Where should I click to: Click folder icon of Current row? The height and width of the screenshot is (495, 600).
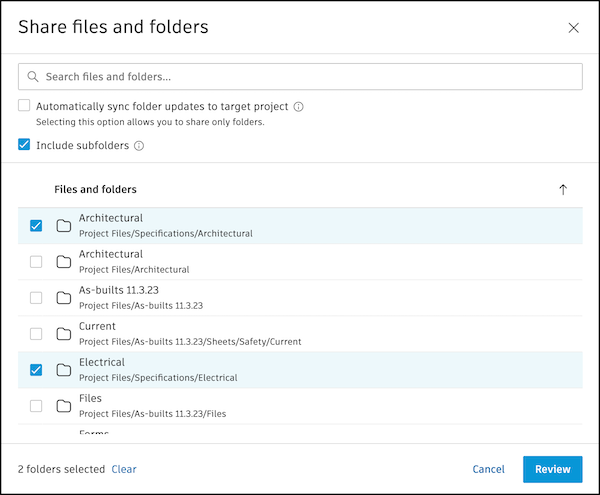[64, 334]
